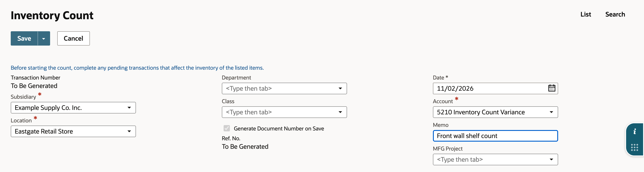Open the Search link
The height and width of the screenshot is (172, 644).
click(x=615, y=14)
